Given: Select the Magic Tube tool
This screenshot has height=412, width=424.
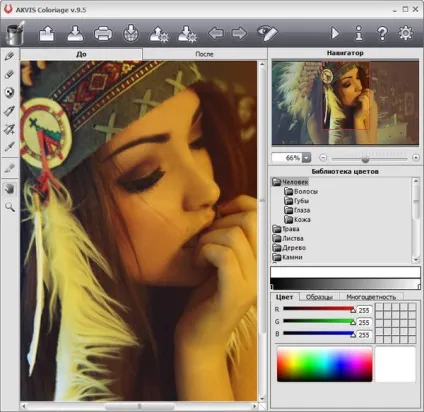Looking at the screenshot, I should tap(10, 129).
